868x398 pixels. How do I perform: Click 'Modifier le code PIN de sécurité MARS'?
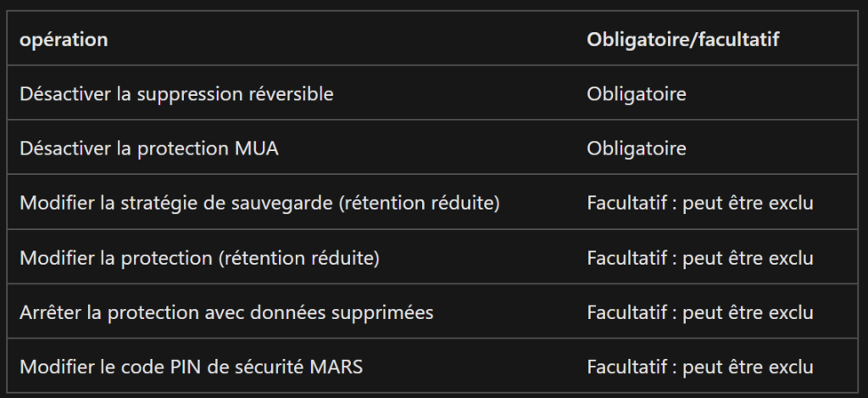coord(191,367)
